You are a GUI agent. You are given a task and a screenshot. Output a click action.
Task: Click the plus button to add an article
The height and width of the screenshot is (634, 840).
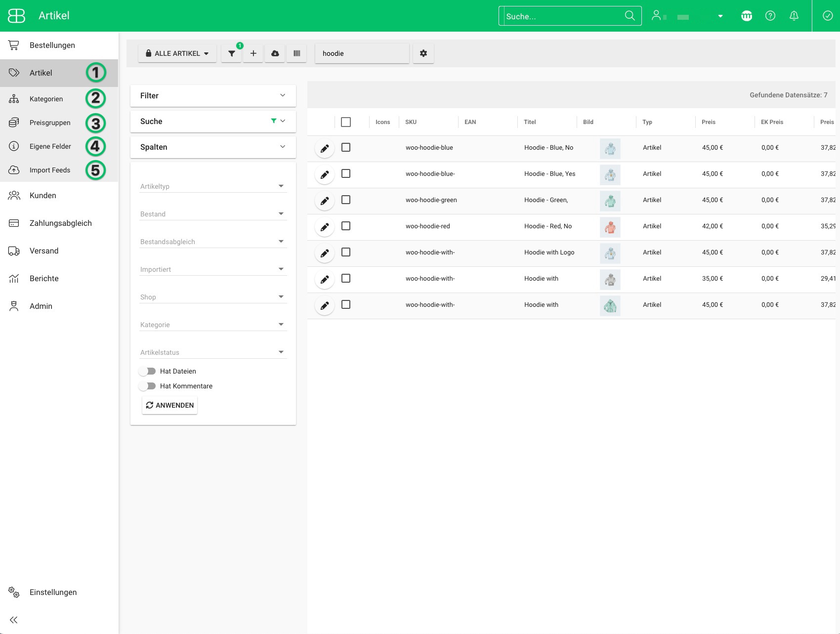click(x=253, y=53)
